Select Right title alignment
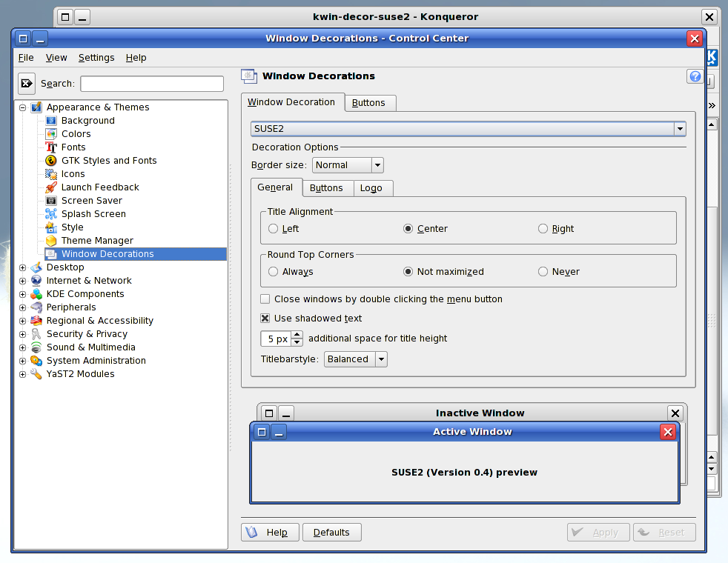Screen dimensions: 728x563 pos(543,229)
